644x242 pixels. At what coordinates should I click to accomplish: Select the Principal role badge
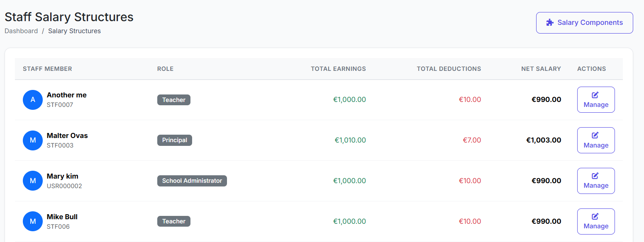[175, 140]
